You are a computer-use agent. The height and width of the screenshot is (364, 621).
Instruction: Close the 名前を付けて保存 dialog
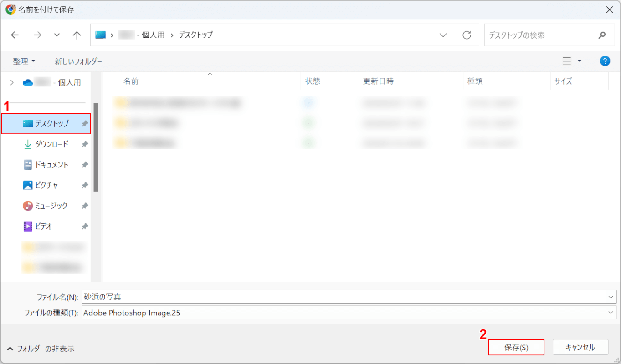[x=609, y=10]
